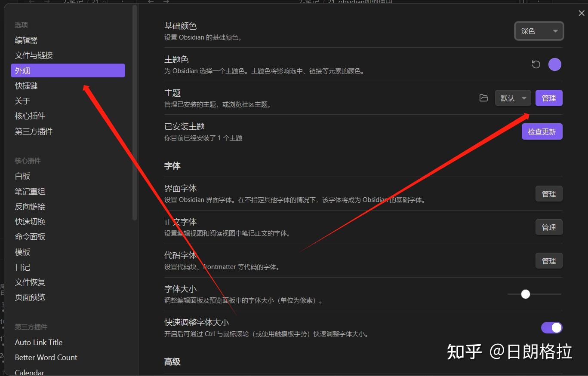Manage the 界面字体 interface font
The width and height of the screenshot is (588, 376).
coord(549,193)
